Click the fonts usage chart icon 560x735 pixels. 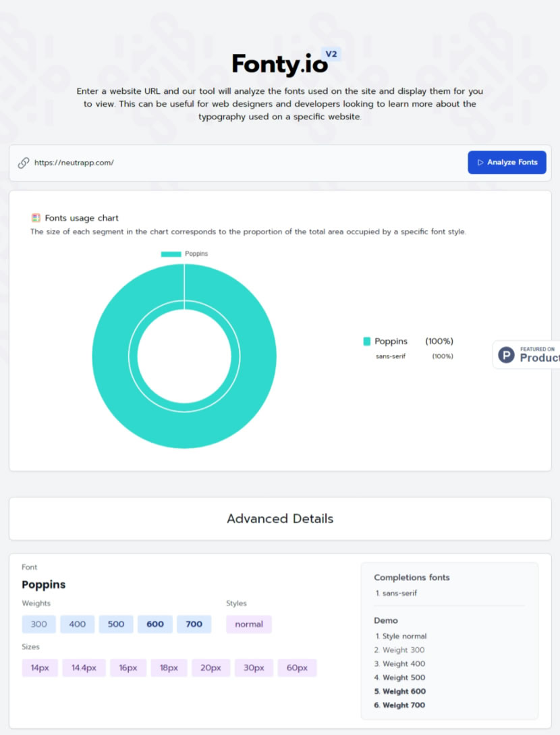(x=36, y=218)
